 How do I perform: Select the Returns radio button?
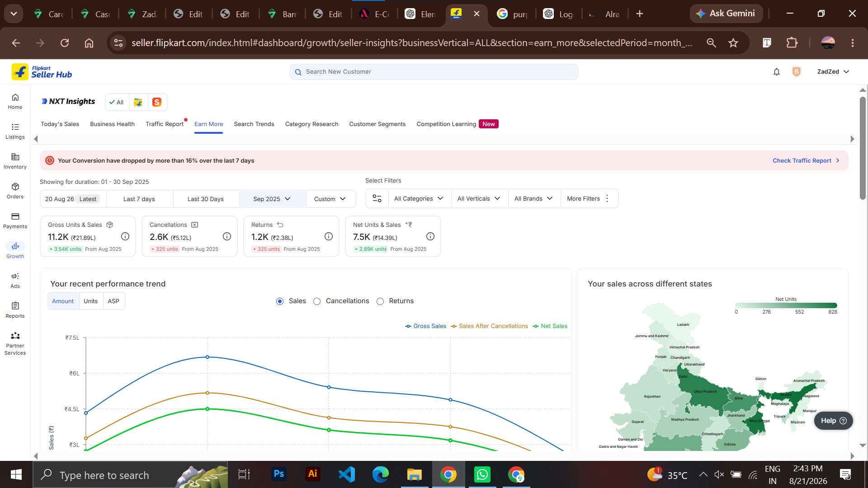pos(380,301)
